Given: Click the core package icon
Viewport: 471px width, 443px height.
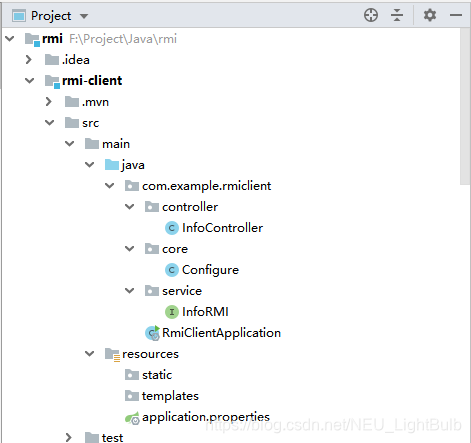Looking at the screenshot, I should tap(152, 249).
